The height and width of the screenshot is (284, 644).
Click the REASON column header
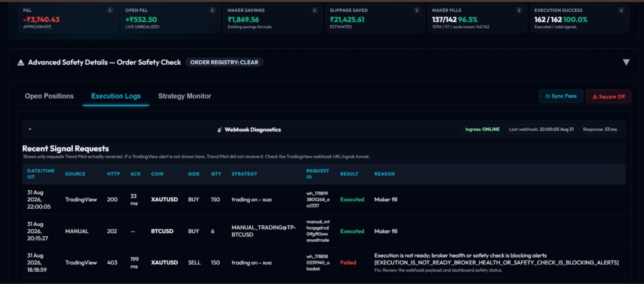(x=385, y=174)
